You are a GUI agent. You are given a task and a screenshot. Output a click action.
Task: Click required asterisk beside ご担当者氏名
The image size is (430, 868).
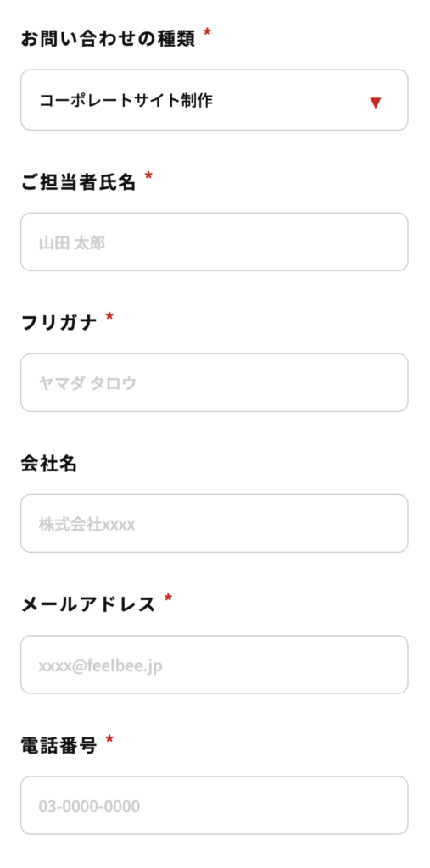point(148,176)
